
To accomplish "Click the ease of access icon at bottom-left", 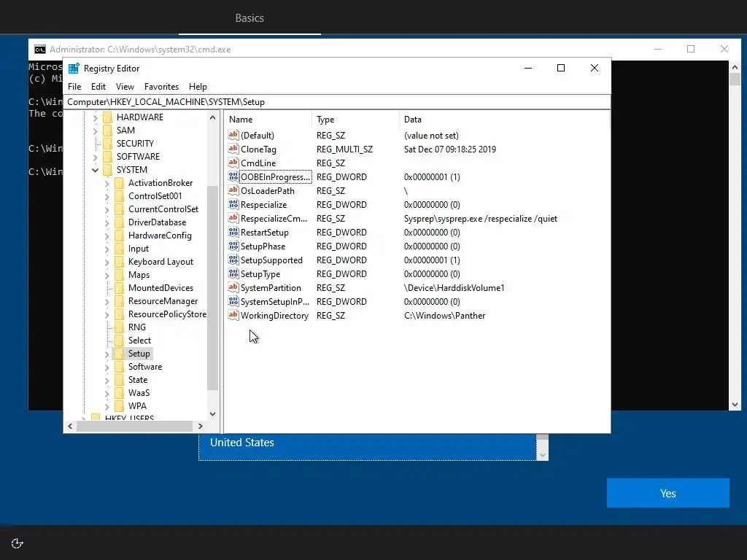I will pos(18,543).
